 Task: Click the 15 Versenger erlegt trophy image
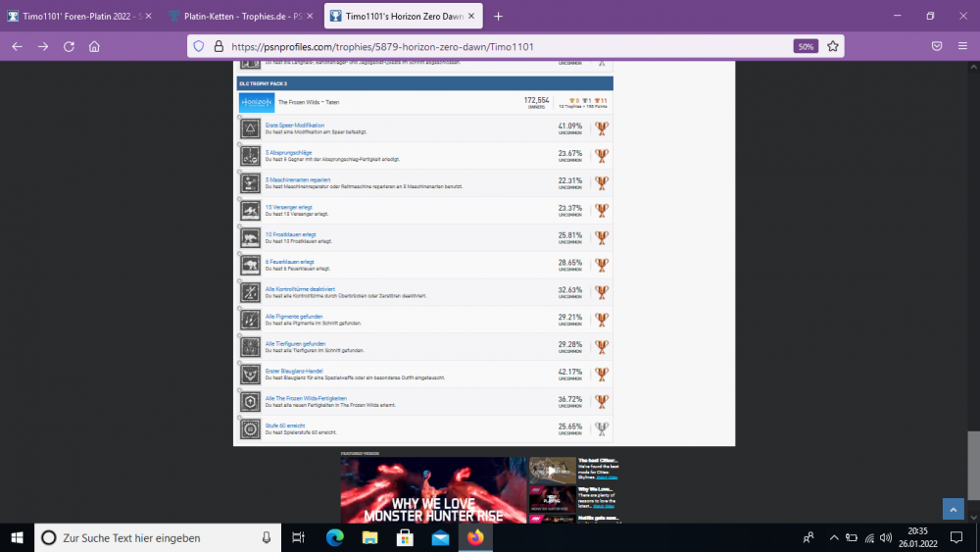[x=251, y=211]
